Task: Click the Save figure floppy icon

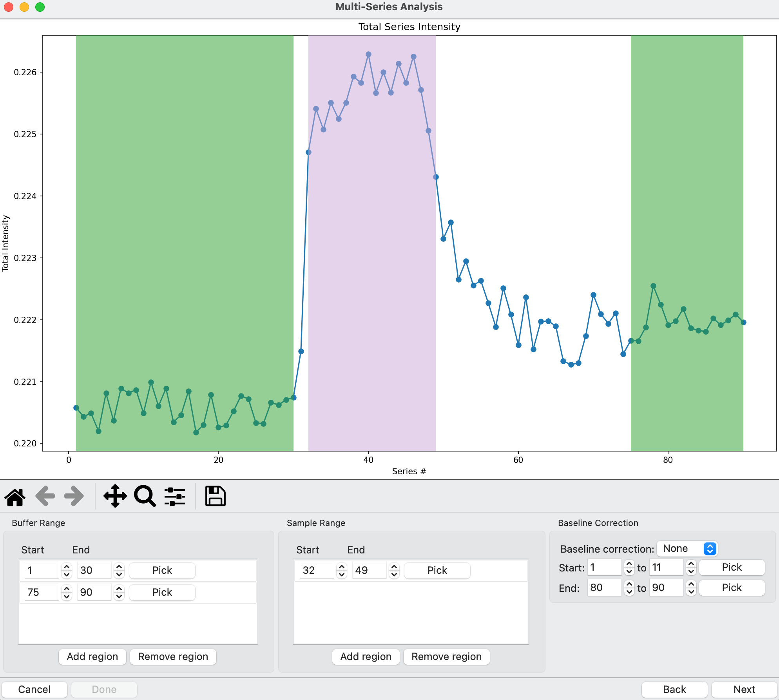Action: click(x=215, y=497)
